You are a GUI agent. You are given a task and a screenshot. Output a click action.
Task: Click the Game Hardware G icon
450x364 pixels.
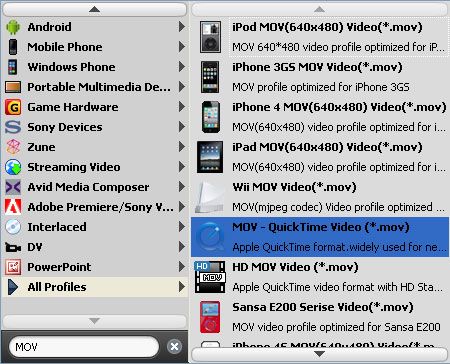(x=13, y=107)
